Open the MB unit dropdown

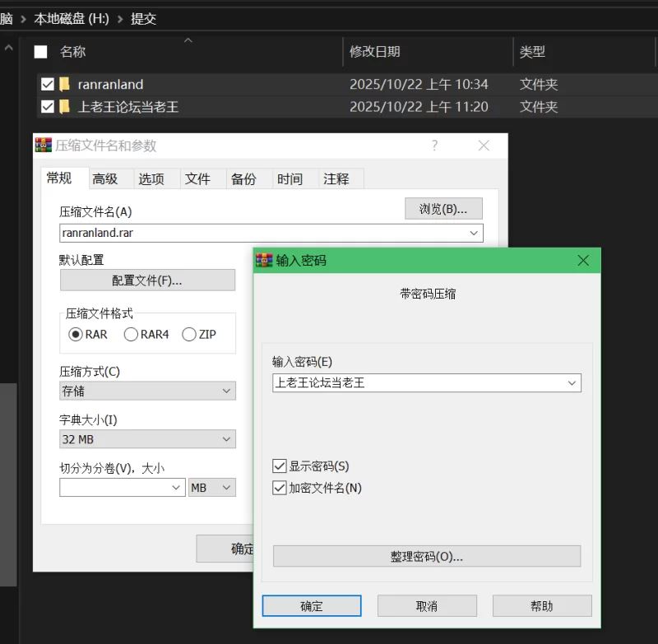pos(212,488)
